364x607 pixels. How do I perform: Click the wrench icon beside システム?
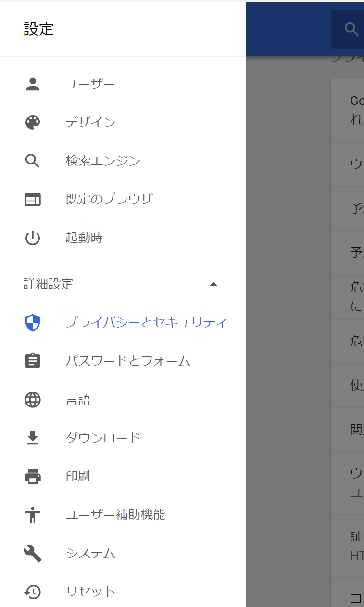pyautogui.click(x=33, y=554)
